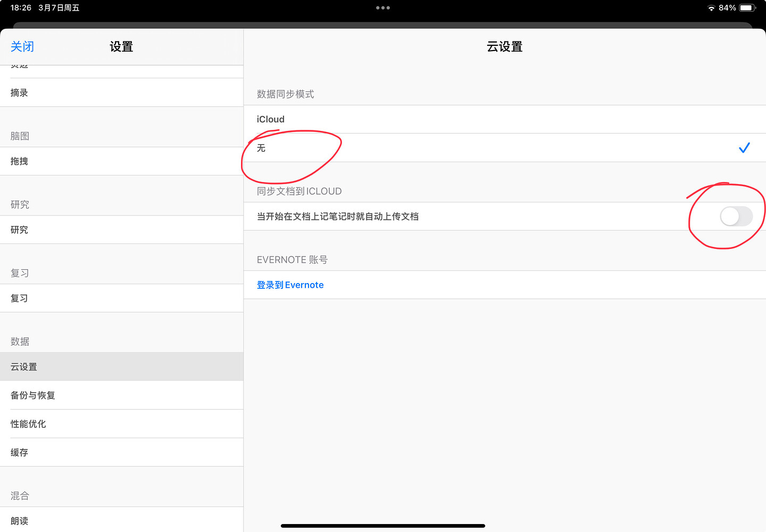The image size is (766, 532).
Task: Choose iCloud as data sync mode
Action: point(505,119)
